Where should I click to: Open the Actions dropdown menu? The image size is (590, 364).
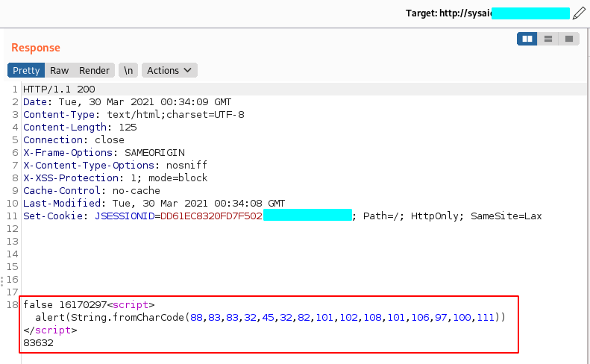[x=169, y=70]
